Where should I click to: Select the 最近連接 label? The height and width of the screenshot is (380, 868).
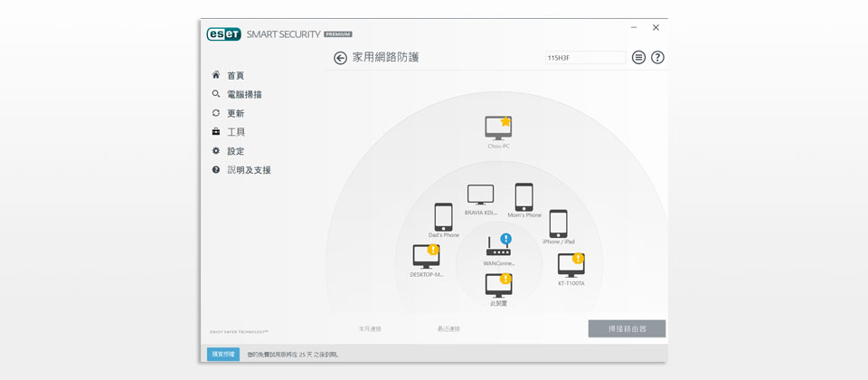pos(448,329)
